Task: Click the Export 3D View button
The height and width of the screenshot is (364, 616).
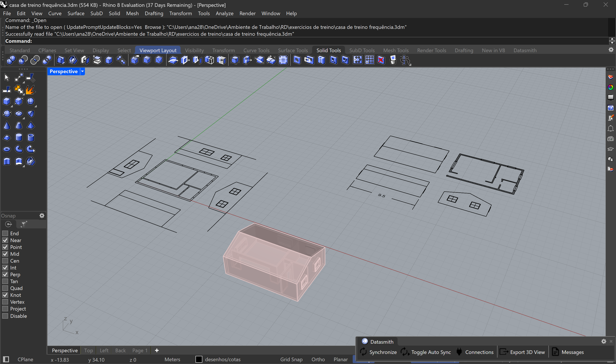Action: pyautogui.click(x=527, y=352)
